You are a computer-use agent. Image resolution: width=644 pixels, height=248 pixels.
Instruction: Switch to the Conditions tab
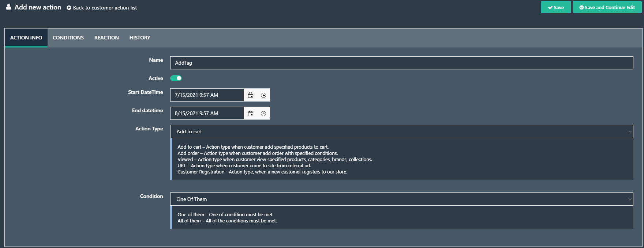click(68, 38)
